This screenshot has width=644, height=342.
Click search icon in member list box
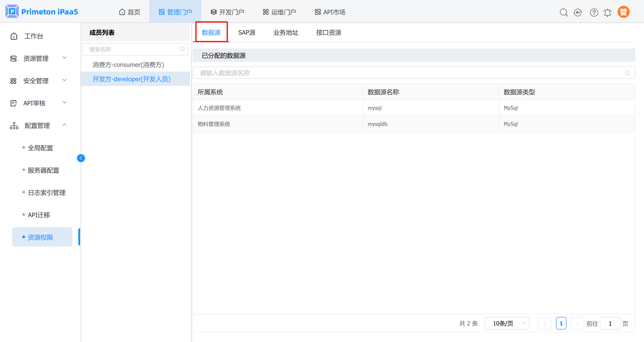tap(182, 49)
